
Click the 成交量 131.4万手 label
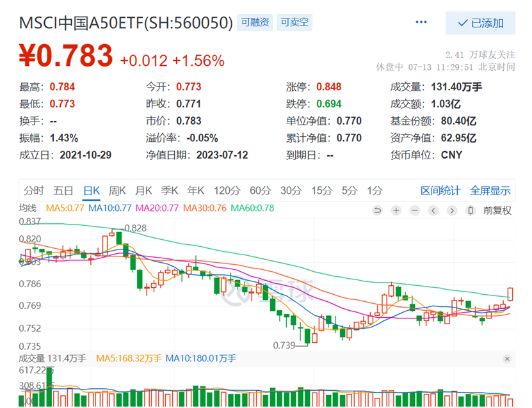click(x=52, y=358)
